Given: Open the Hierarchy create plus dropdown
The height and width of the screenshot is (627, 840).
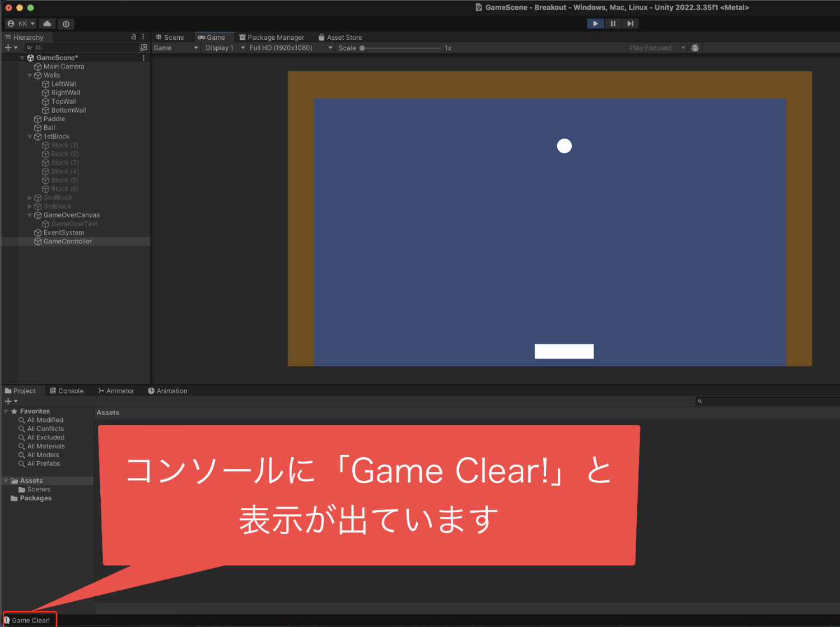Looking at the screenshot, I should (x=11, y=48).
